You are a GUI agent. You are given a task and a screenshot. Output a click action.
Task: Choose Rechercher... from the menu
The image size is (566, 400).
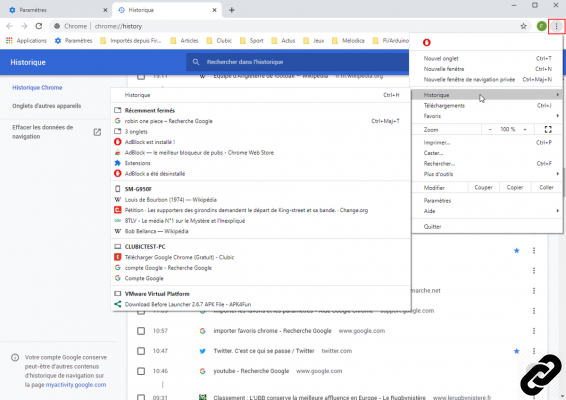(487, 164)
